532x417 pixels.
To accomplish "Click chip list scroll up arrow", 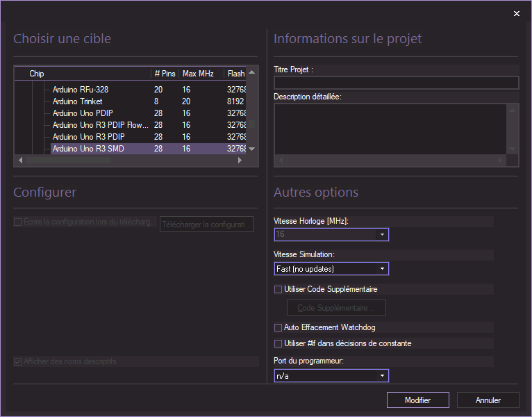I will click(251, 72).
